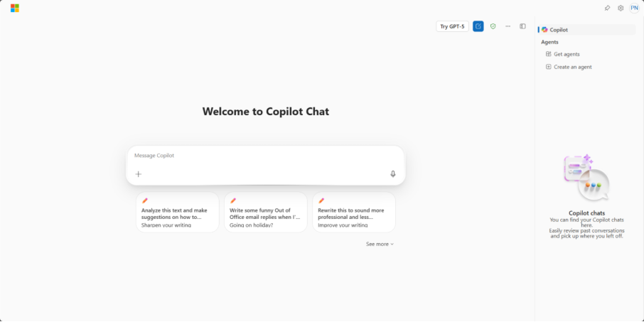Choose the Sharpen your writing prompt card

[x=178, y=213]
